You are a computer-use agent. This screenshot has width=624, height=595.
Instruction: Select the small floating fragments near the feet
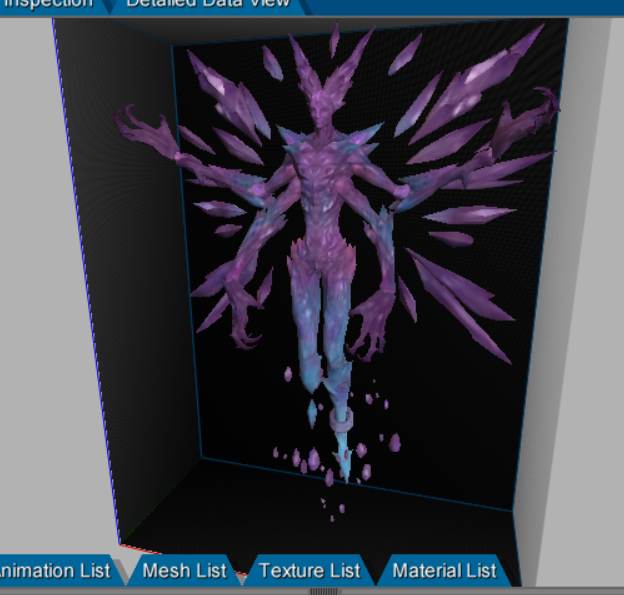pyautogui.click(x=300, y=460)
